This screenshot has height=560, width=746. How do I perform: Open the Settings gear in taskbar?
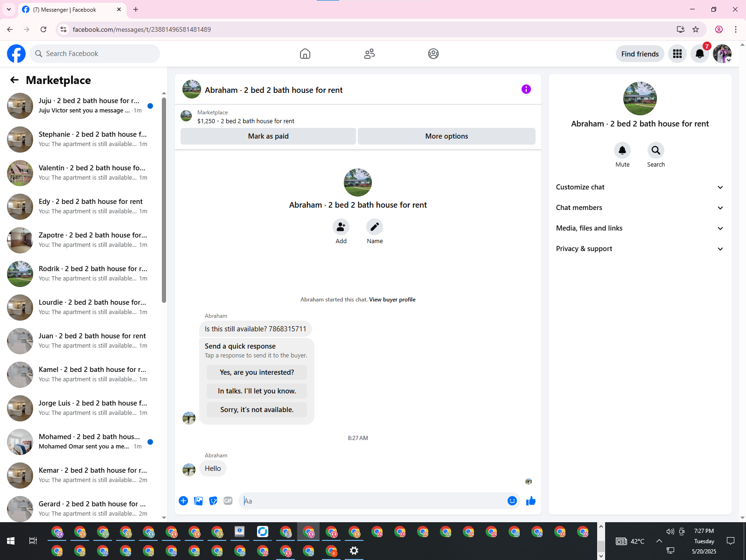pyautogui.click(x=354, y=551)
